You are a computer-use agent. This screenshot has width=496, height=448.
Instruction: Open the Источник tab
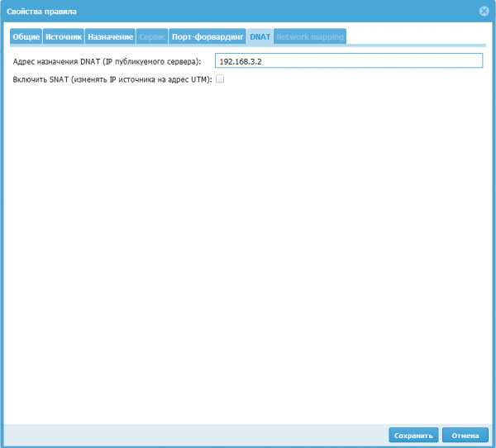pyautogui.click(x=63, y=37)
